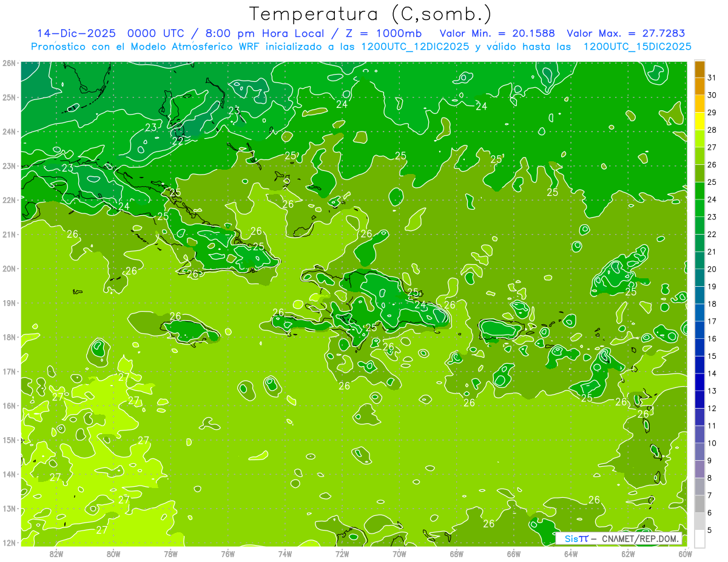Click the longitude axis label "78W"
The width and height of the screenshot is (728, 562).
(x=170, y=554)
